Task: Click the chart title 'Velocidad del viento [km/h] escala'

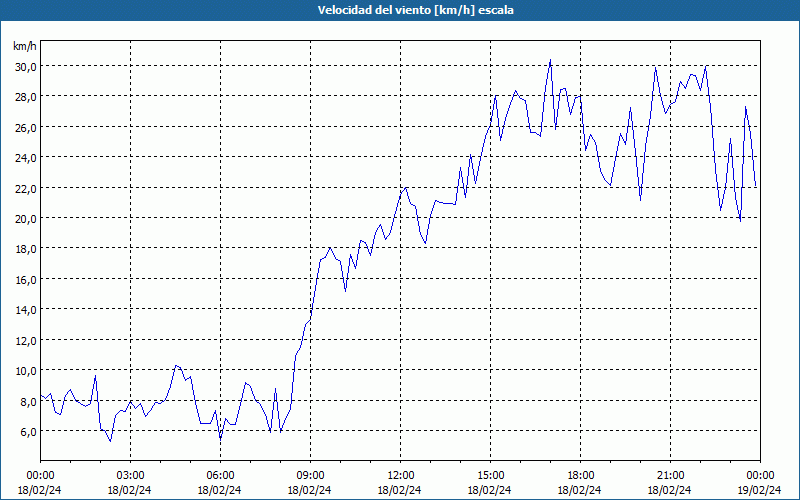Action: click(x=415, y=10)
